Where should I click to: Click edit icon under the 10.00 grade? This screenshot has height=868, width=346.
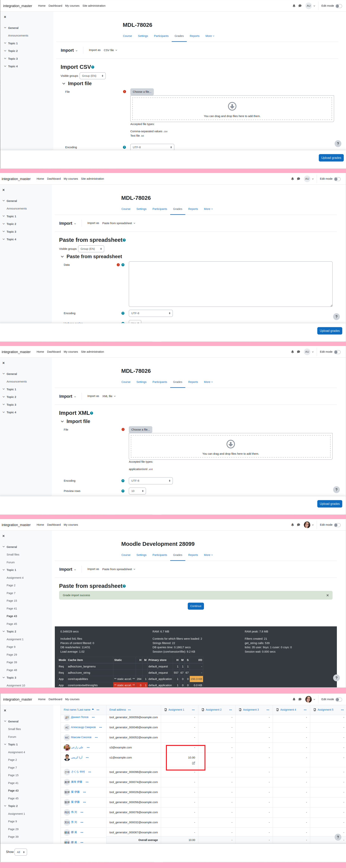coord(193,763)
